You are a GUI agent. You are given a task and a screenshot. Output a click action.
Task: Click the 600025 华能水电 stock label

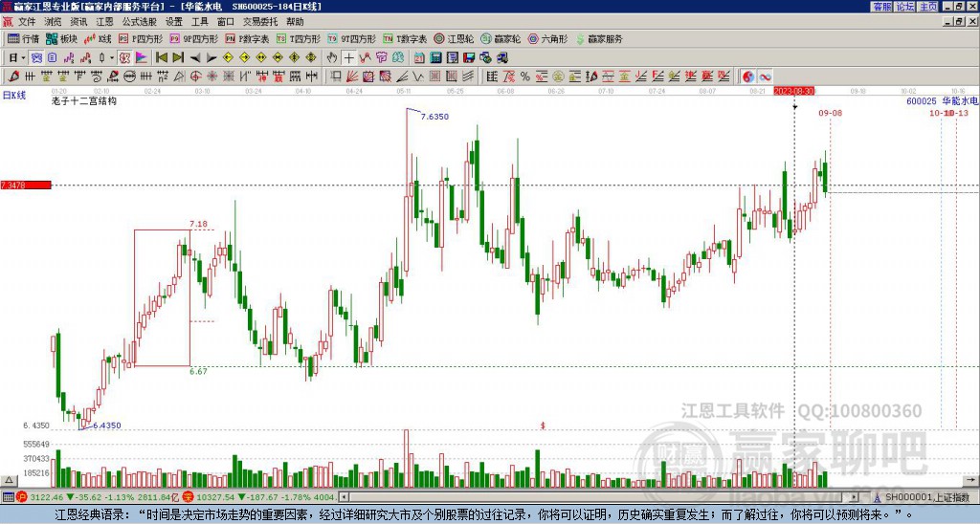(x=942, y=101)
